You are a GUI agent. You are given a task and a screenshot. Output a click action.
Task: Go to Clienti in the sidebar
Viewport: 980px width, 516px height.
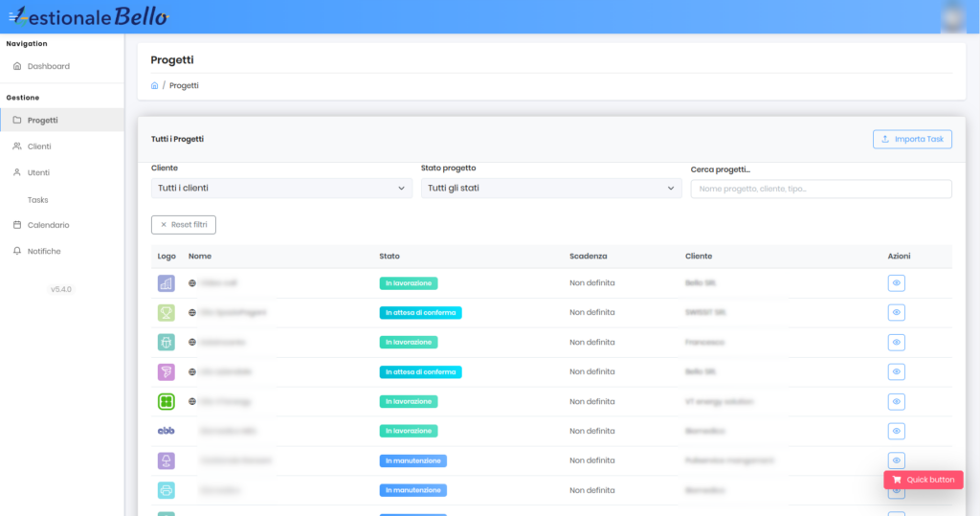click(x=39, y=146)
